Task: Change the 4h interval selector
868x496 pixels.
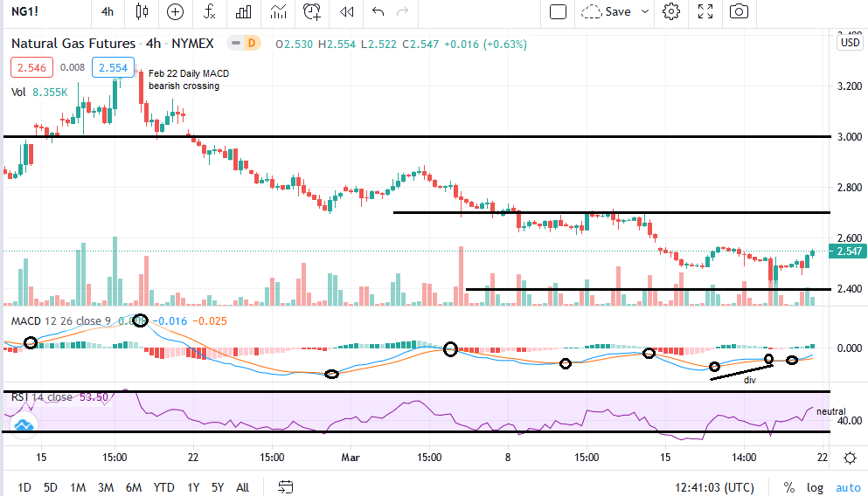Action: coord(108,11)
